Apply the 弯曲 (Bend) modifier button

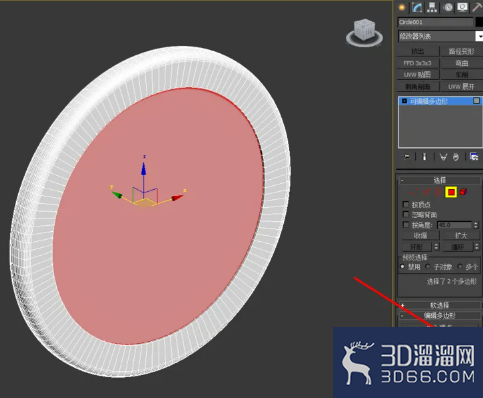coord(461,63)
